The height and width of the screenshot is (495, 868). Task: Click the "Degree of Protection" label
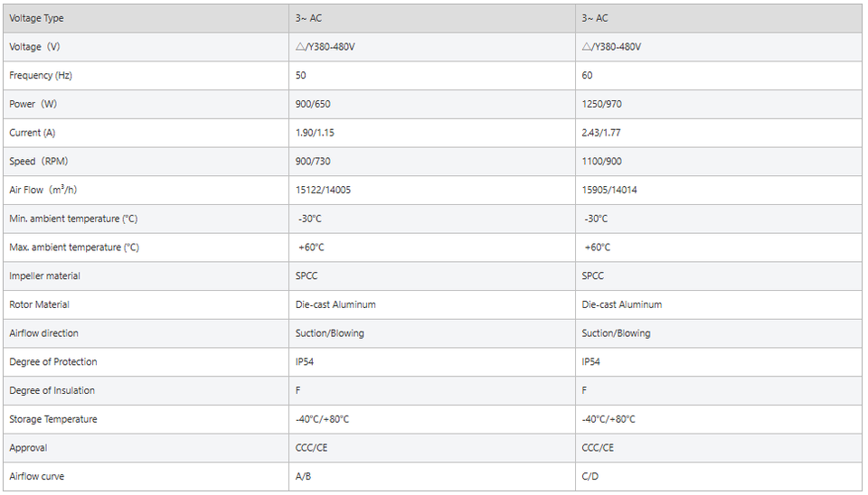point(53,361)
